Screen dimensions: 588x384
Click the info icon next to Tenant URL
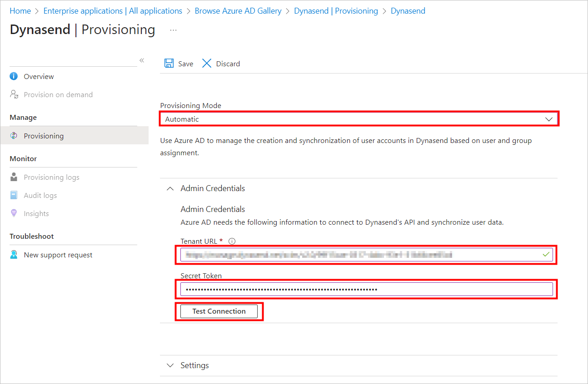pos(232,241)
